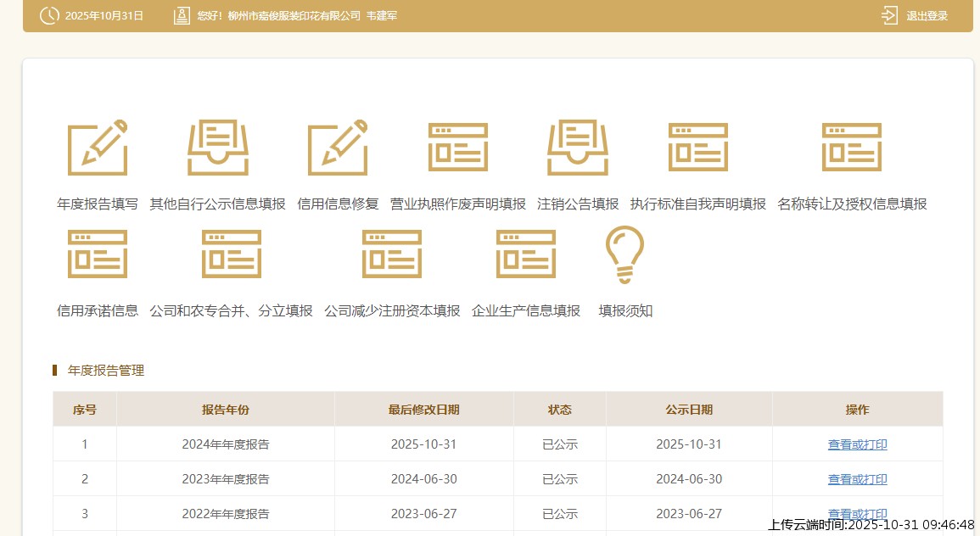Open the 信用信息修复 icon
980x536 pixels.
point(338,148)
